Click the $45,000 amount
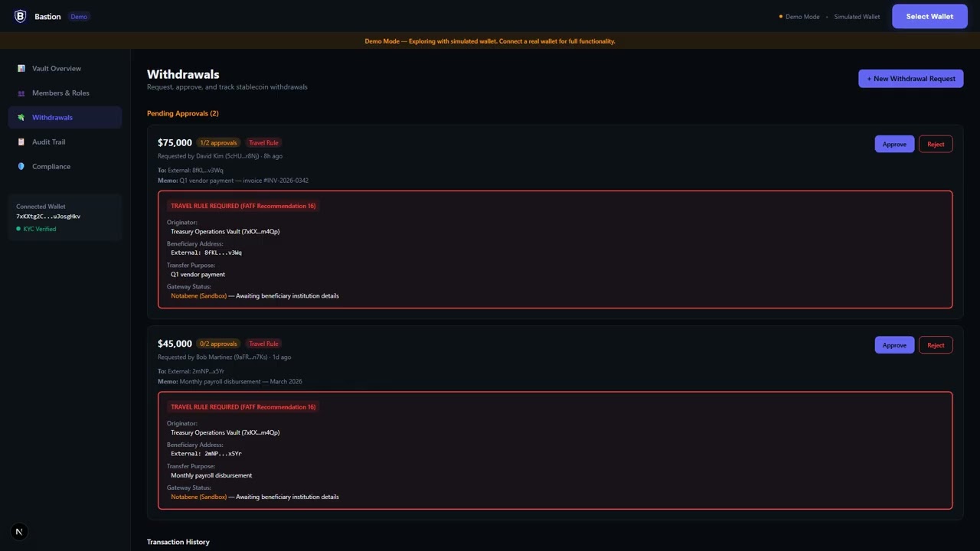This screenshot has height=551, width=980. point(175,344)
